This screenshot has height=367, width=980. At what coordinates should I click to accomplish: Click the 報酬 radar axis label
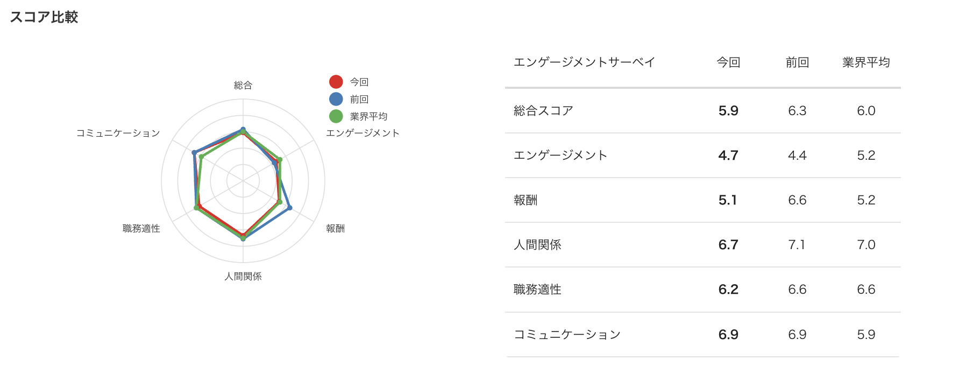tap(335, 228)
